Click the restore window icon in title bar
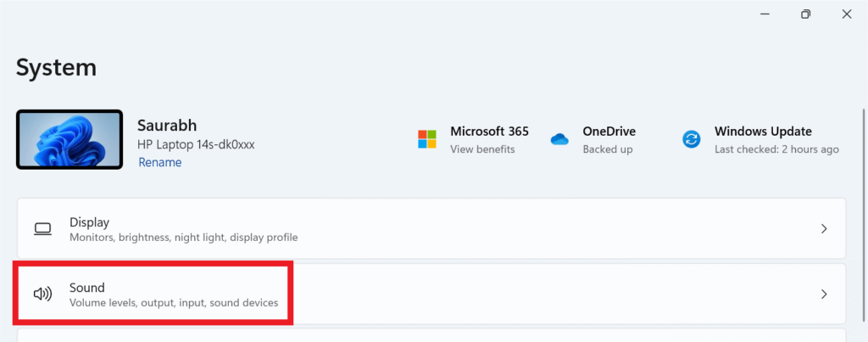This screenshot has width=868, height=342. (x=805, y=14)
